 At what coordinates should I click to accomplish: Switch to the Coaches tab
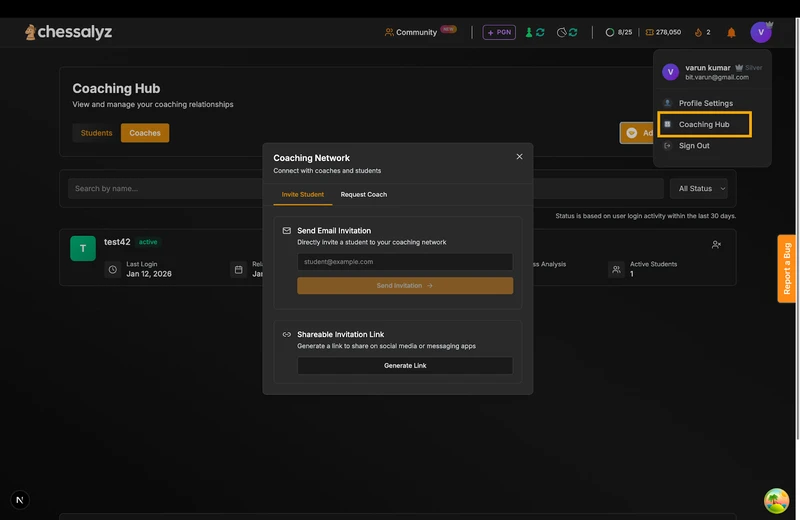(x=145, y=133)
